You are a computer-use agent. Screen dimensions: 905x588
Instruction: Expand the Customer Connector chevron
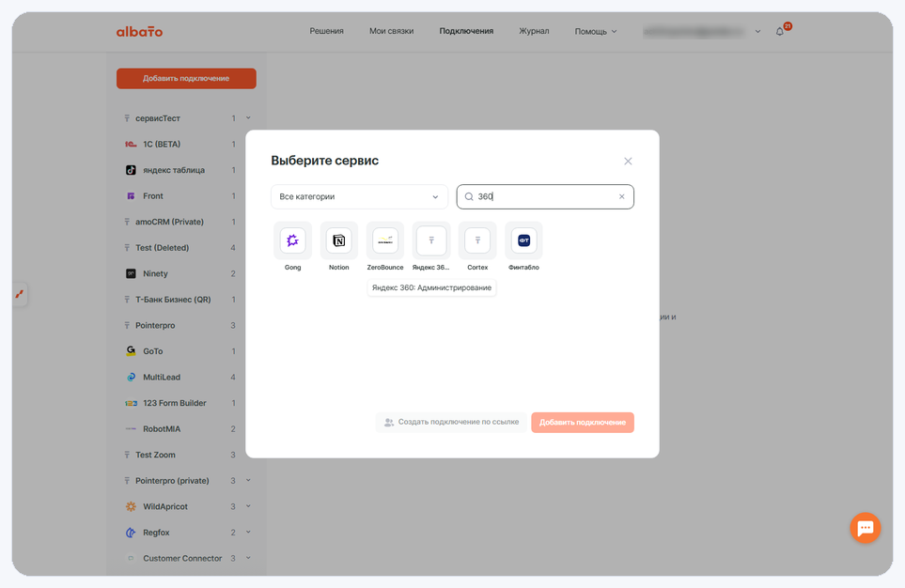248,558
